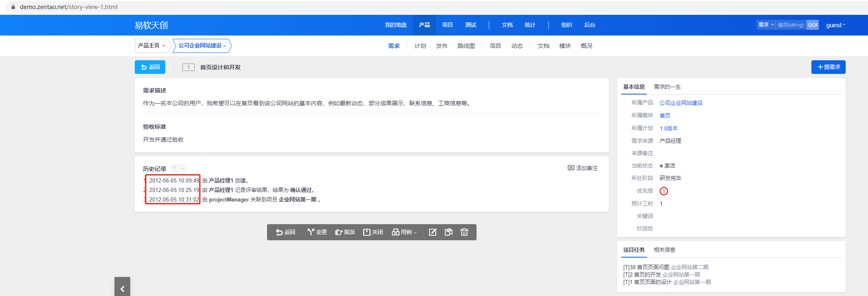Open the 产品主页 dropdown
The height and width of the screenshot is (296, 868).
[151, 45]
